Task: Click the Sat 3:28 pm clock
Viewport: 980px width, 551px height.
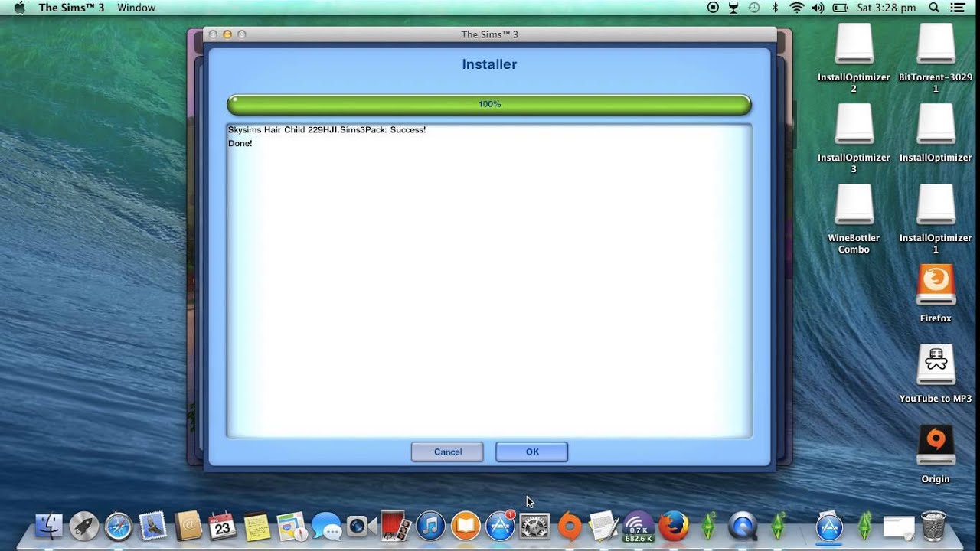Action: 887,8
